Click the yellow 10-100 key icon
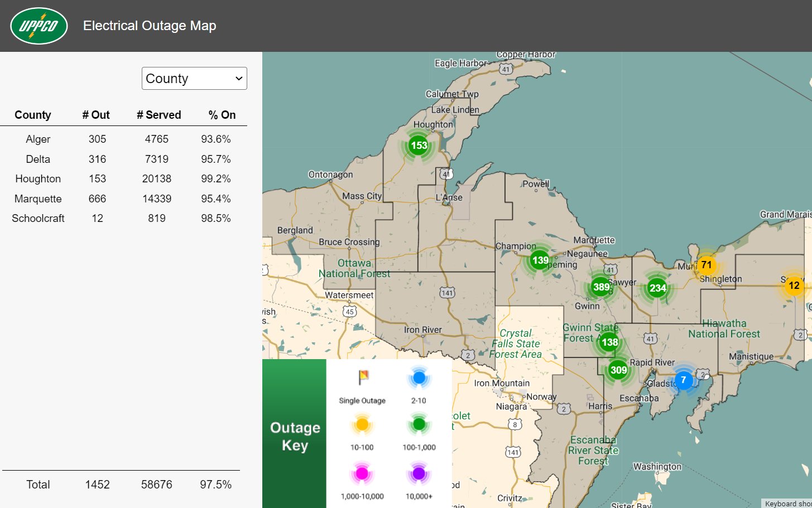The height and width of the screenshot is (508, 812). [x=362, y=425]
